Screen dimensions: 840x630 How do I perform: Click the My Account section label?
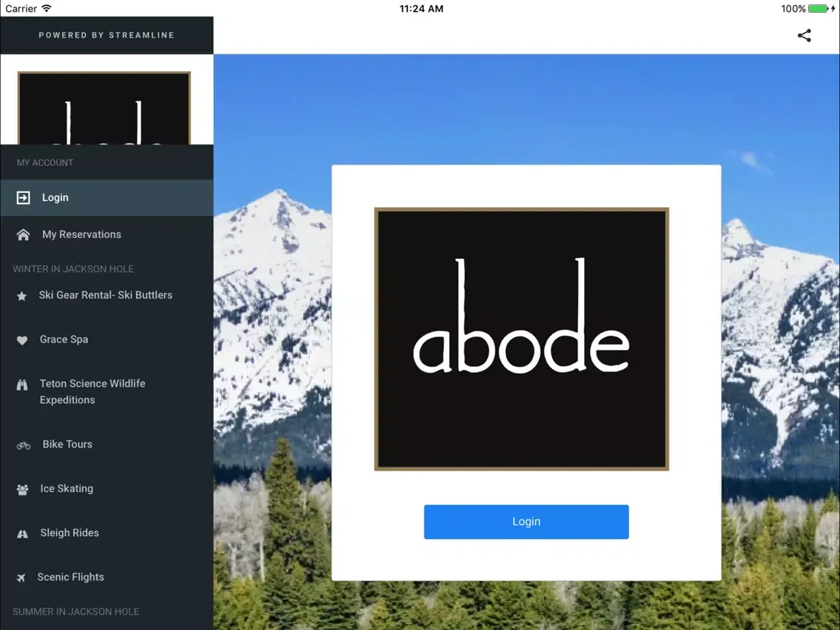coord(45,163)
